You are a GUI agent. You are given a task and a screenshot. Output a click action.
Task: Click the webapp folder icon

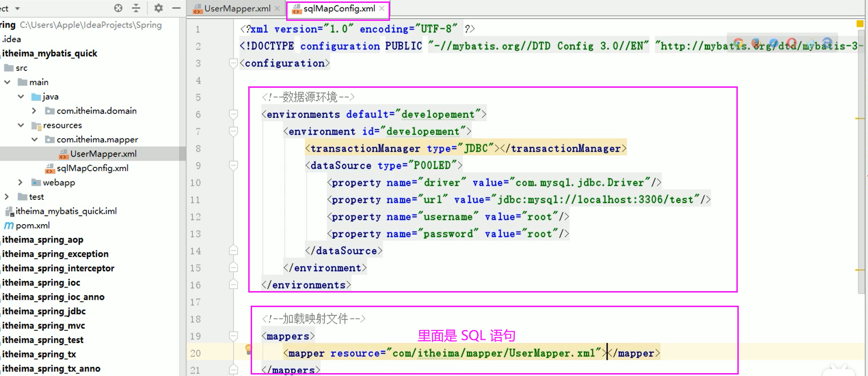coord(36,182)
